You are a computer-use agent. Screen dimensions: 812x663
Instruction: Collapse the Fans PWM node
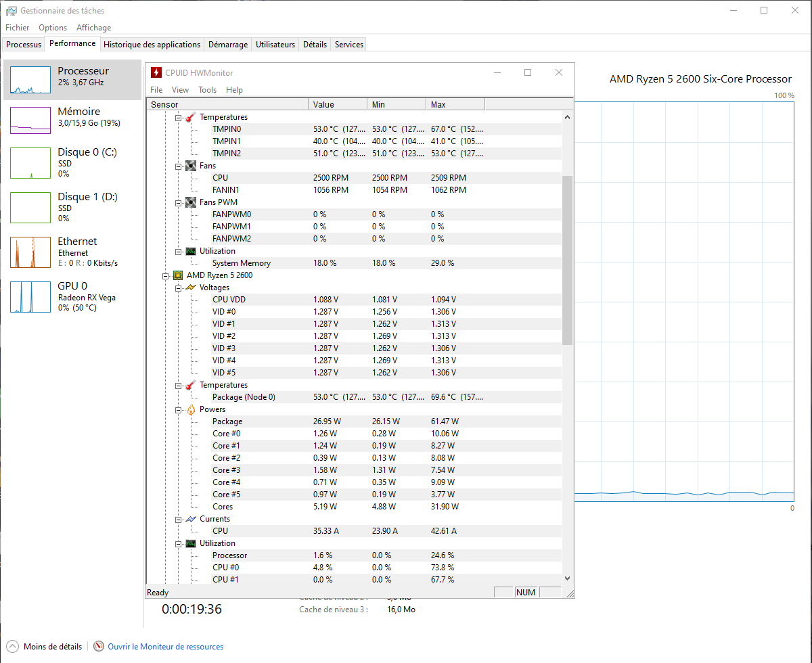179,202
